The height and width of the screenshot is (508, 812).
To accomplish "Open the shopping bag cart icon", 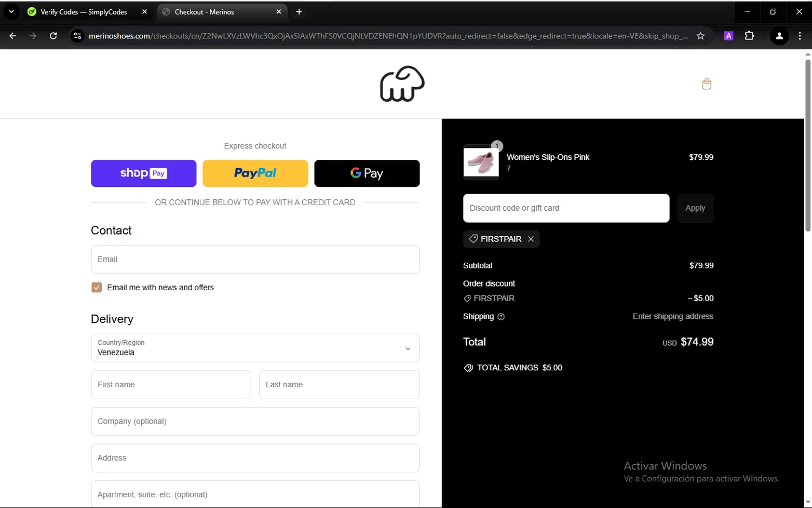I will [706, 84].
